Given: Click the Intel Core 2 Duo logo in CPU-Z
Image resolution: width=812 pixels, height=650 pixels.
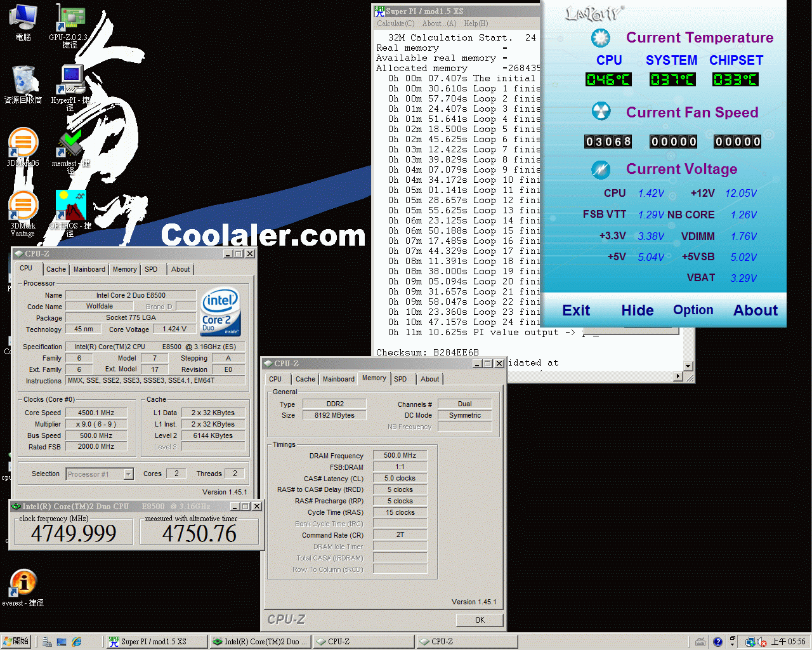Looking at the screenshot, I should point(220,312).
